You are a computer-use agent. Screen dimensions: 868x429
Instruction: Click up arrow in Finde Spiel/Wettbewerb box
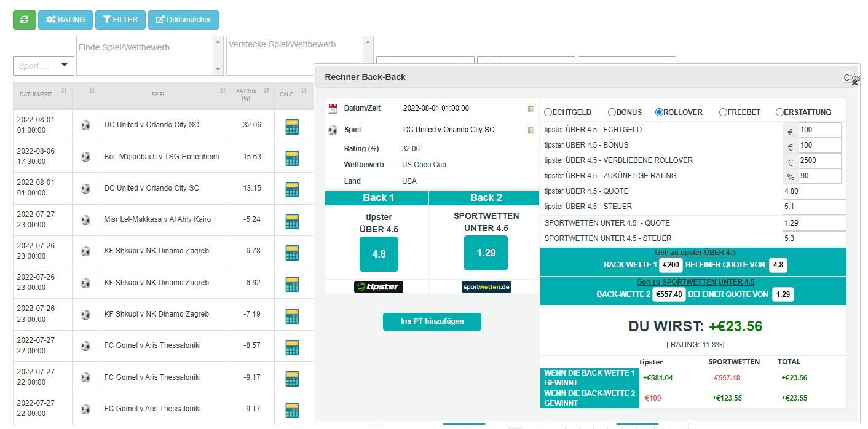[218, 42]
